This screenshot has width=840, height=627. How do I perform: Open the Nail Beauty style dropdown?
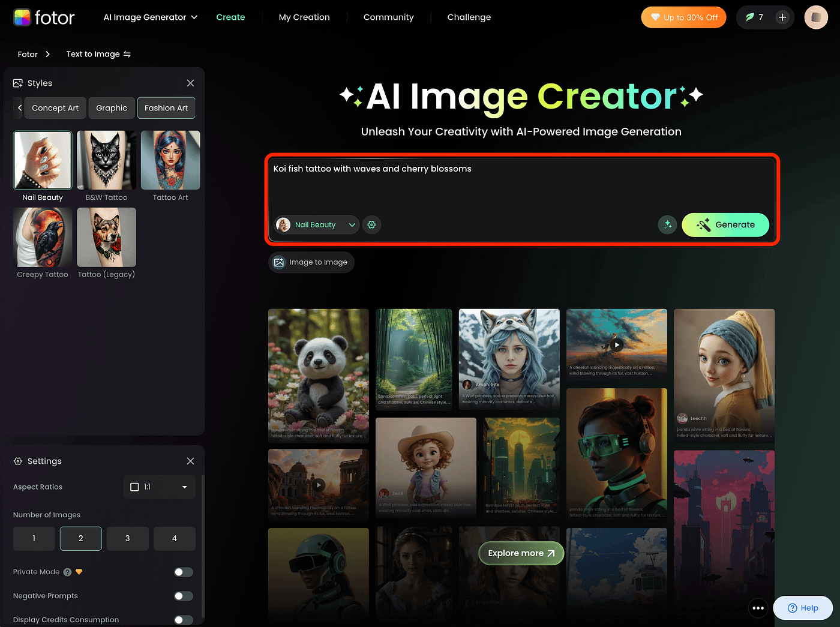click(x=317, y=224)
